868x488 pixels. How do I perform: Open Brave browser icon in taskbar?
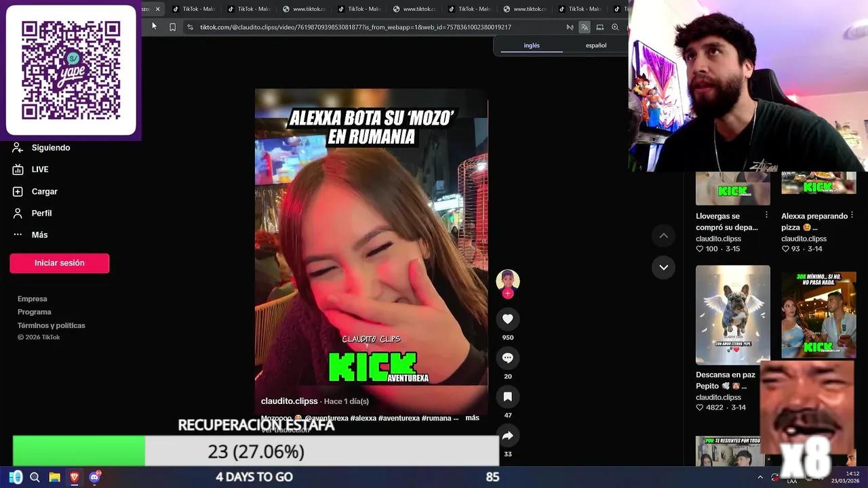tap(75, 477)
